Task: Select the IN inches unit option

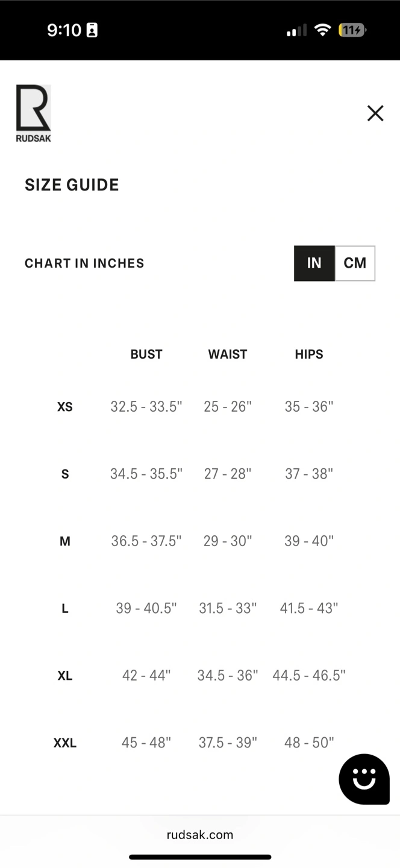Action: (314, 263)
